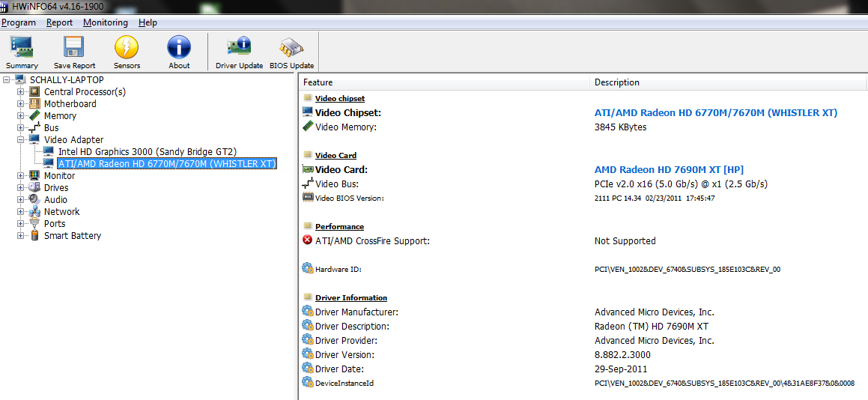Click the Hardware ID gear icon

pyautogui.click(x=308, y=269)
